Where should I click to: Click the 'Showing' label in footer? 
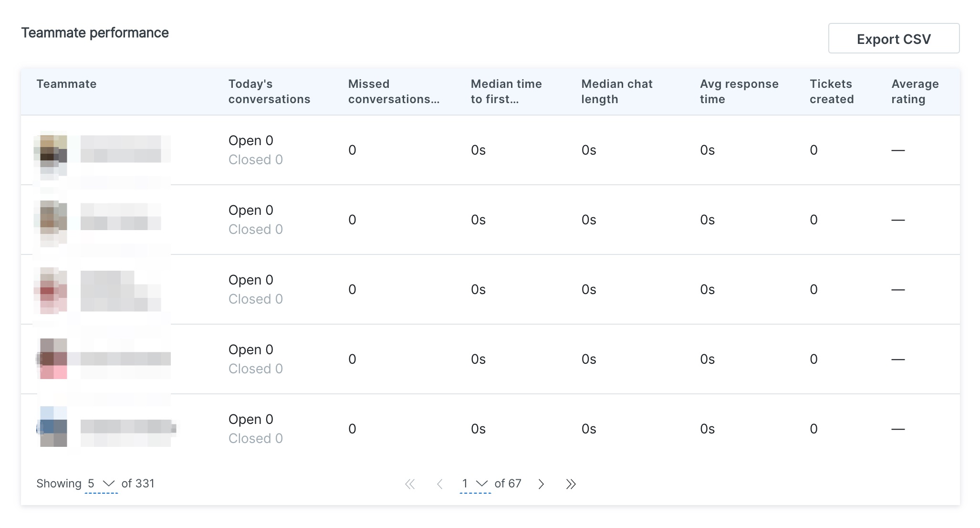click(x=59, y=484)
